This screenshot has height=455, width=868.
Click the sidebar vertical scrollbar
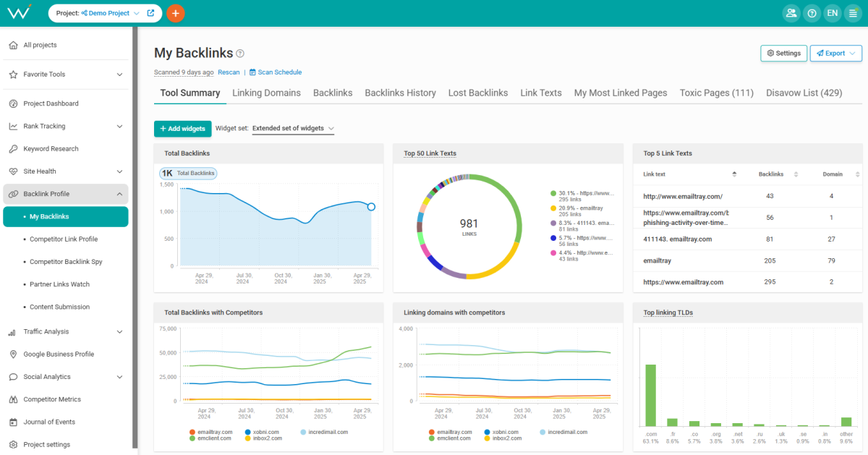pyautogui.click(x=135, y=238)
